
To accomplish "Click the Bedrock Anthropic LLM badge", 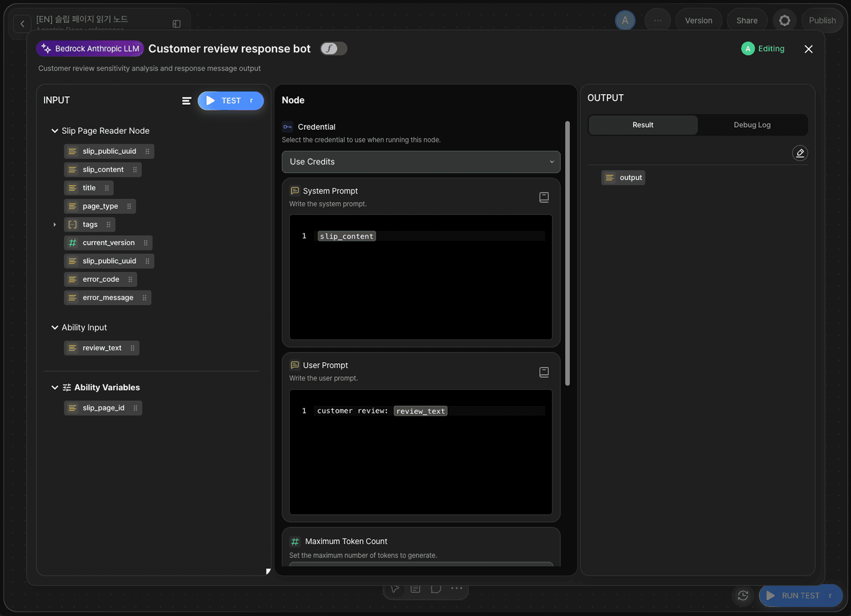I will tap(90, 48).
